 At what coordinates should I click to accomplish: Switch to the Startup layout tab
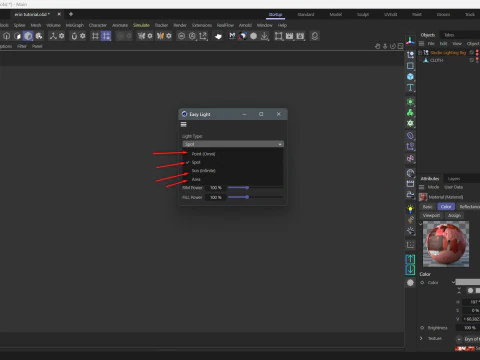click(x=275, y=14)
